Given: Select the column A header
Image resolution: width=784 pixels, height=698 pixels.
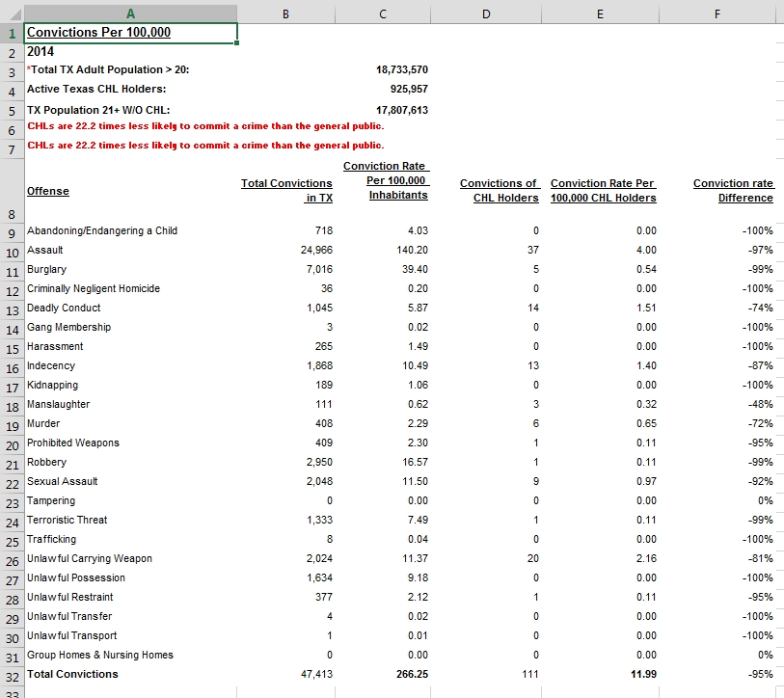Looking at the screenshot, I should pos(130,13).
